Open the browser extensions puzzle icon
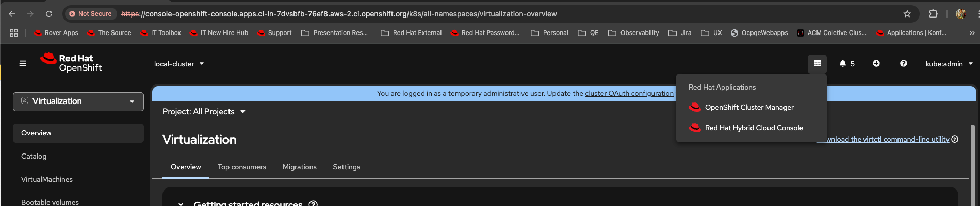This screenshot has height=206, width=980. pos(933,14)
